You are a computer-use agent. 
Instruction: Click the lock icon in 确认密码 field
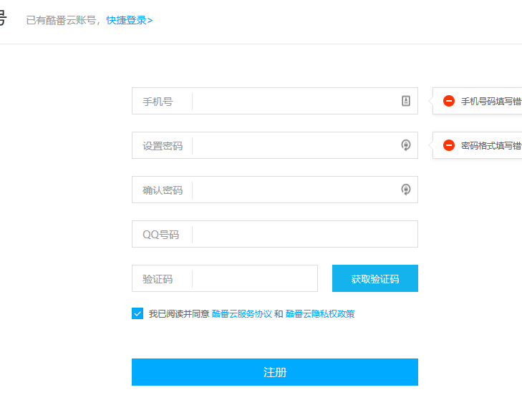405,190
